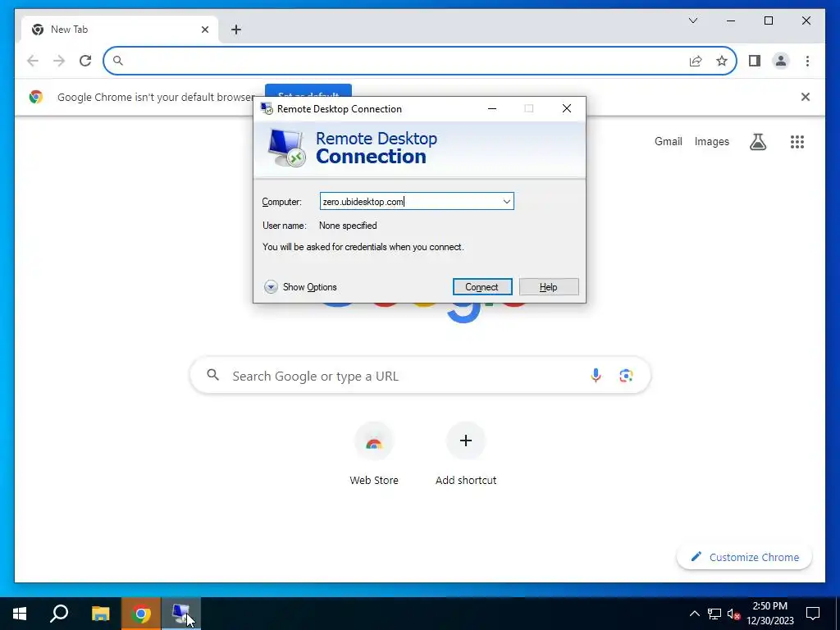
Task: Click Customize Chrome button
Action: (x=744, y=557)
